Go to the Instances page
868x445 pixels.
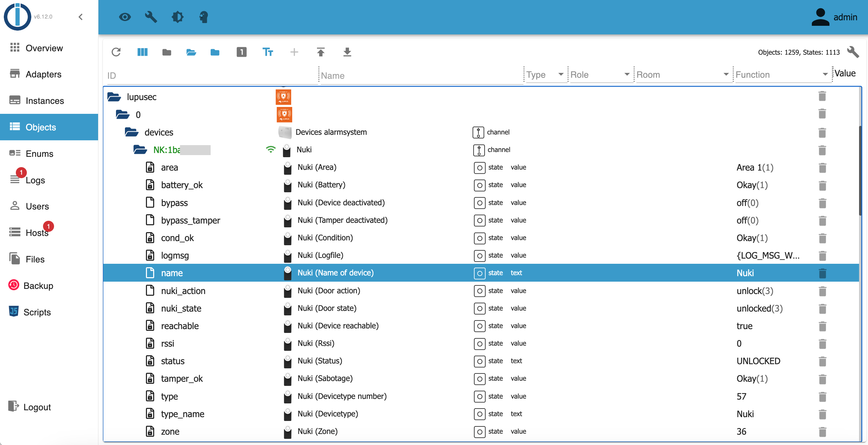click(45, 101)
